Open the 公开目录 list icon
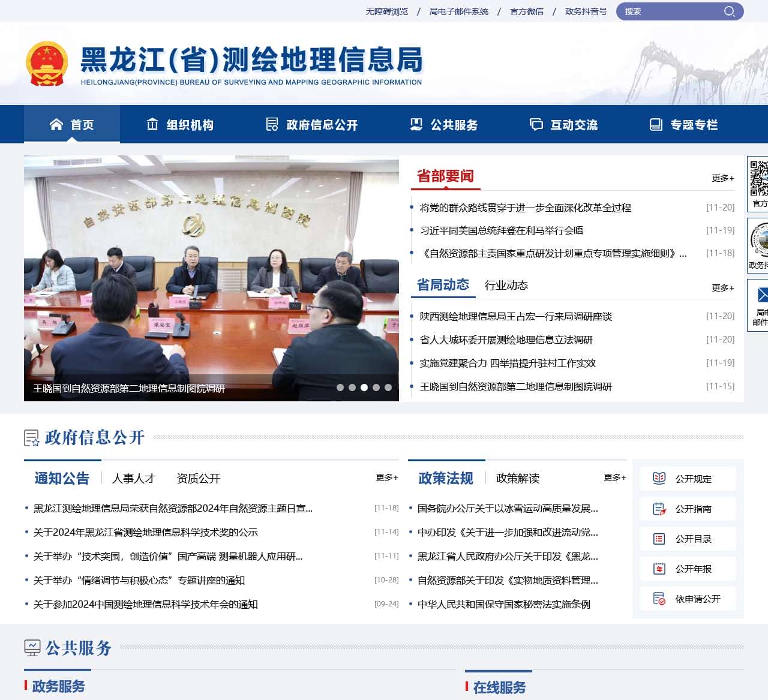This screenshot has width=768, height=700. coord(658,538)
